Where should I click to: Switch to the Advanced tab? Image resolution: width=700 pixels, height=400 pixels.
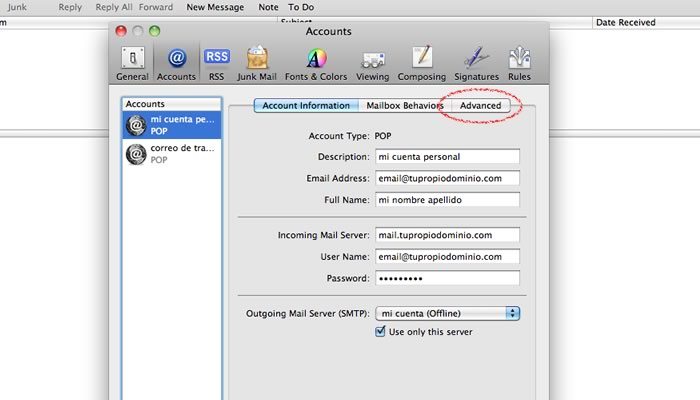[x=481, y=105]
